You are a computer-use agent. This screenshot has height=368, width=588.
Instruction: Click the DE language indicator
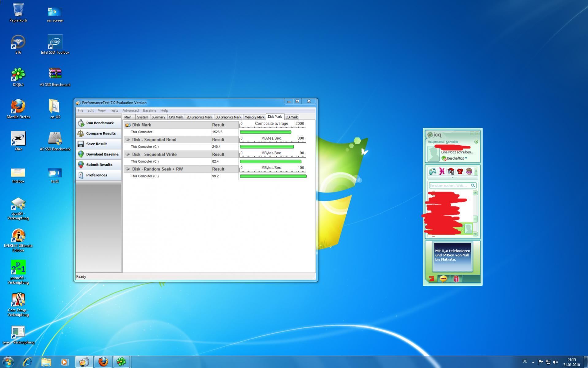pyautogui.click(x=525, y=361)
